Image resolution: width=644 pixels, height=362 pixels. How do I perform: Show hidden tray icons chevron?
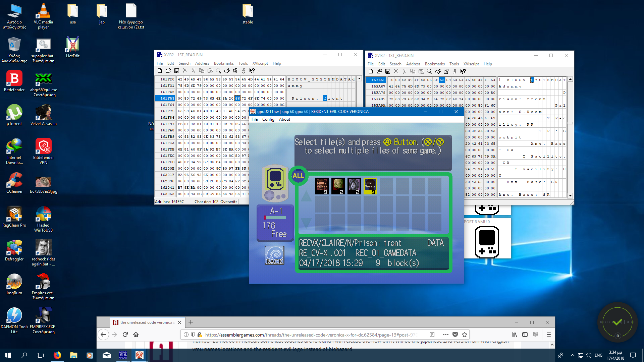point(573,355)
